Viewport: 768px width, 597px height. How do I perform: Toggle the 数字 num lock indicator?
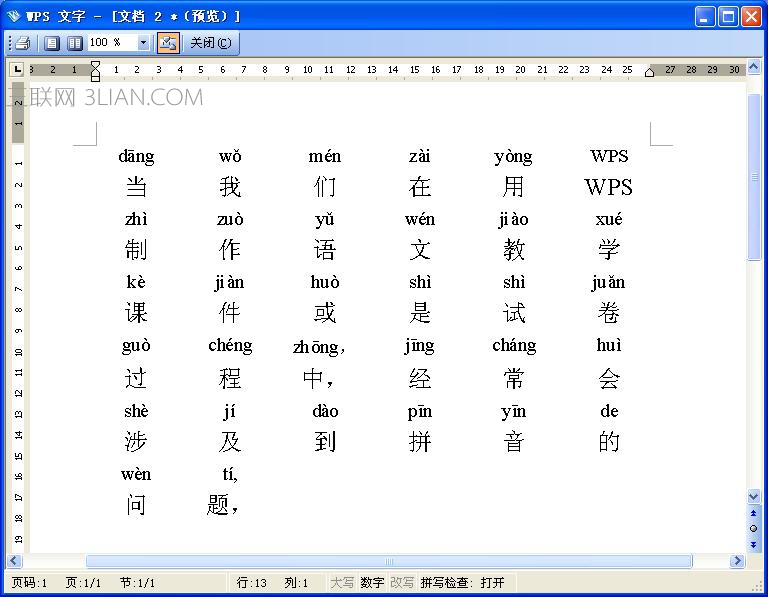(x=372, y=583)
